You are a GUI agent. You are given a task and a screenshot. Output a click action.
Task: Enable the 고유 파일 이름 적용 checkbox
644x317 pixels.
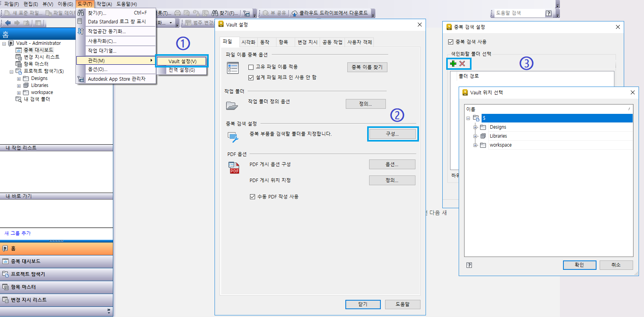pos(251,67)
